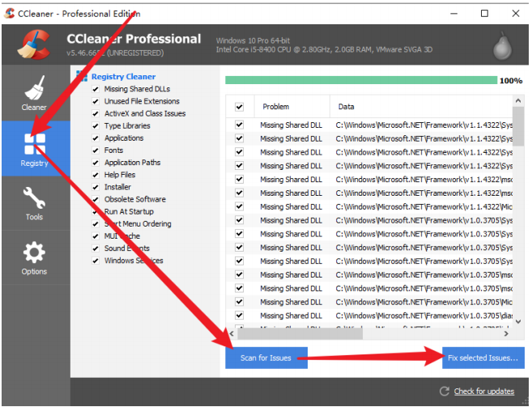The height and width of the screenshot is (407, 532).
Task: Click the vertical scrollbar thumb
Action: pos(517,126)
